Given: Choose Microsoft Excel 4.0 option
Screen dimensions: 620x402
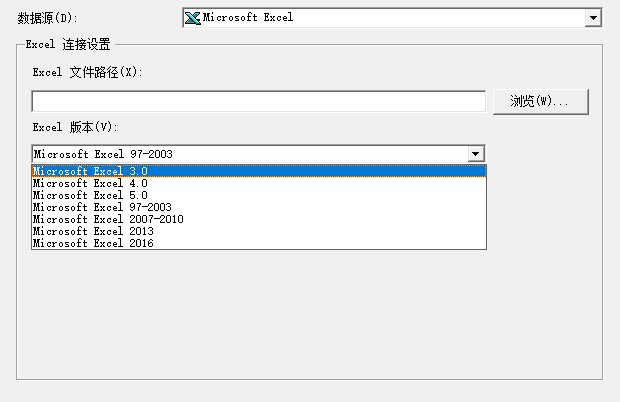Looking at the screenshot, I should [x=90, y=183].
